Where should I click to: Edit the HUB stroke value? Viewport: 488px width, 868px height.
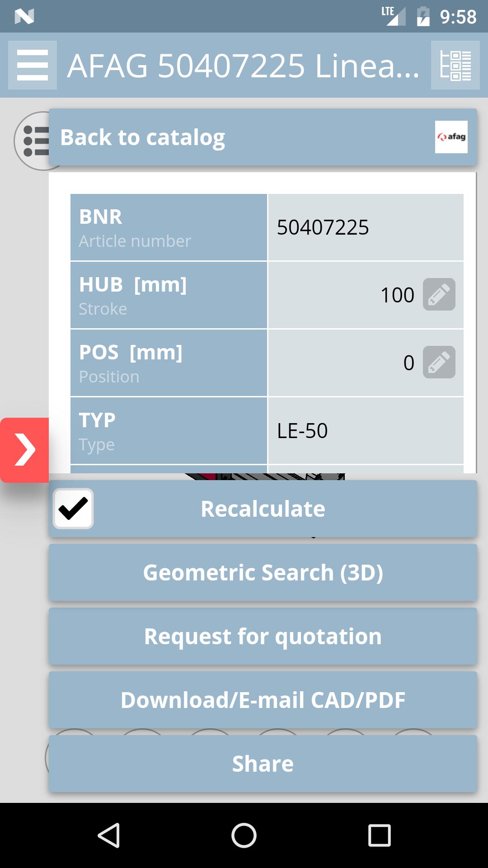tap(439, 295)
